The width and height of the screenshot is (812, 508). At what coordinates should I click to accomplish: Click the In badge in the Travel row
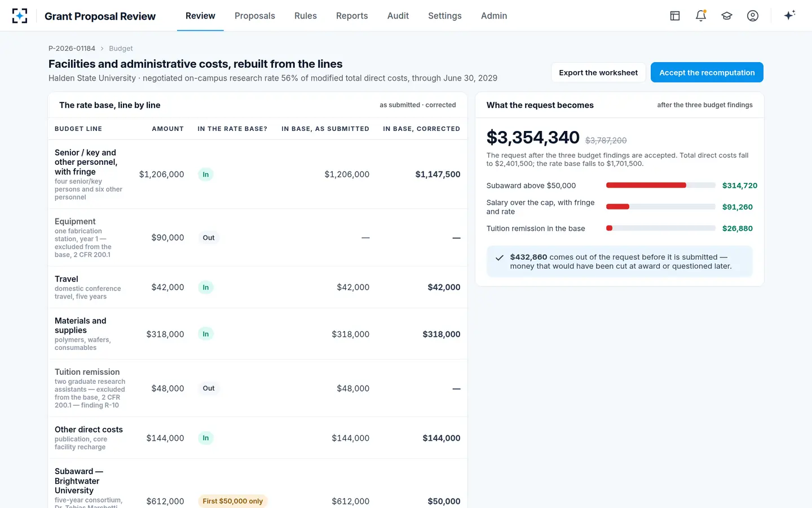206,287
